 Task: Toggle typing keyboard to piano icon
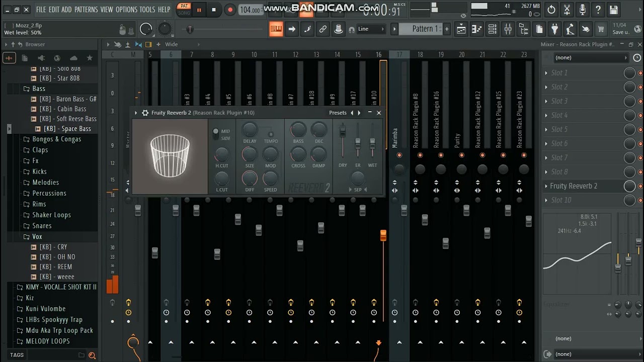pos(276,29)
